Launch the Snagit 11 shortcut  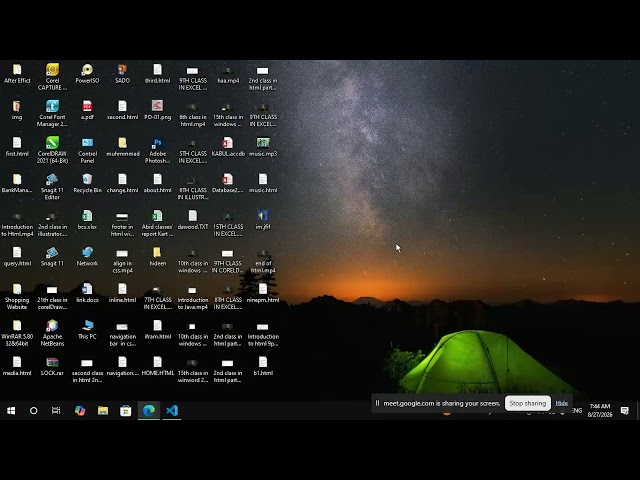(x=52, y=257)
